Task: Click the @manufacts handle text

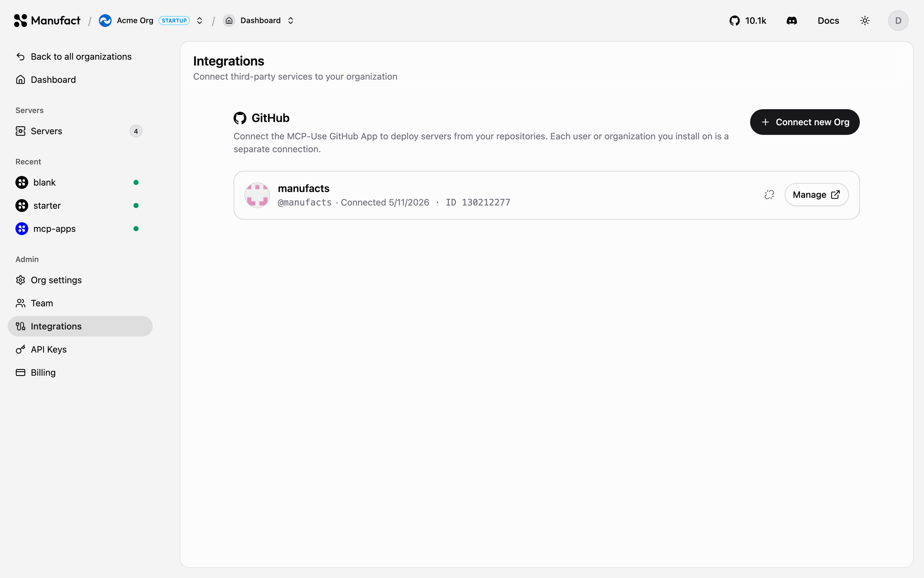Action: coord(304,202)
